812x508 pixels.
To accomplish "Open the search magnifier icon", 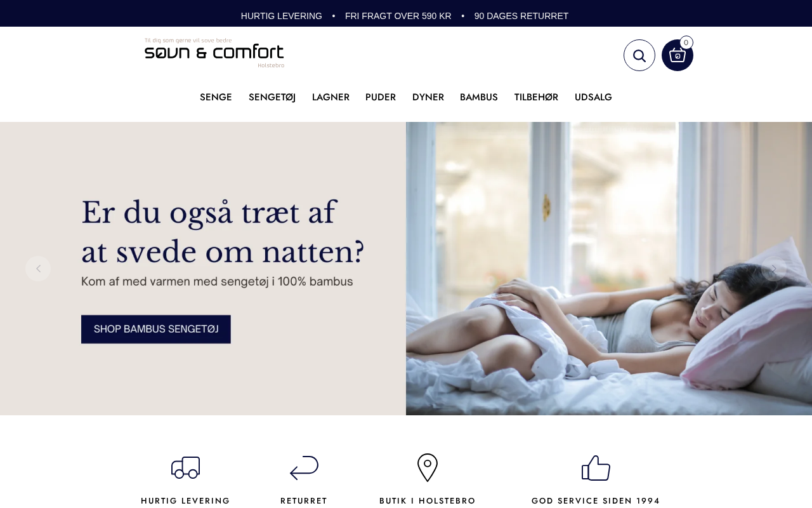I will 639,55.
